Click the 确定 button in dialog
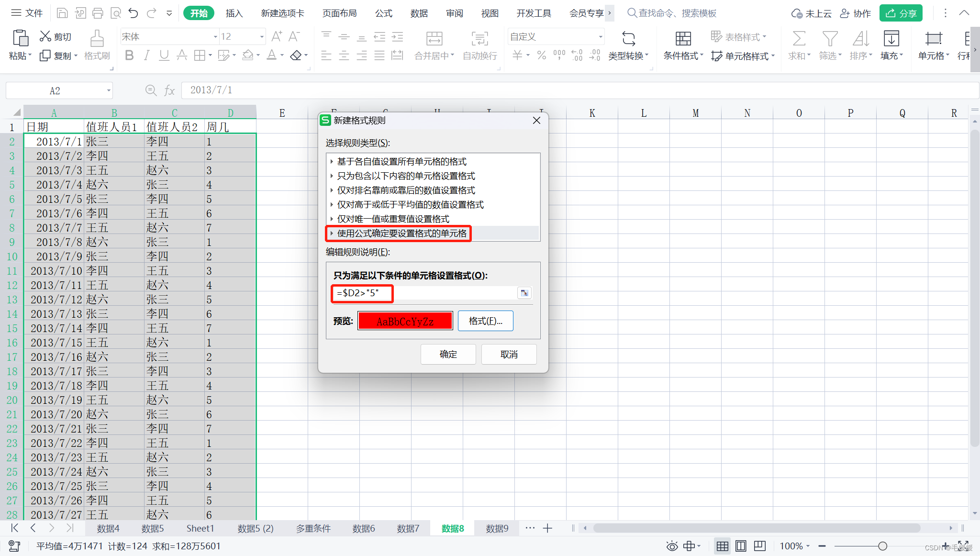The width and height of the screenshot is (980, 556). coord(448,354)
